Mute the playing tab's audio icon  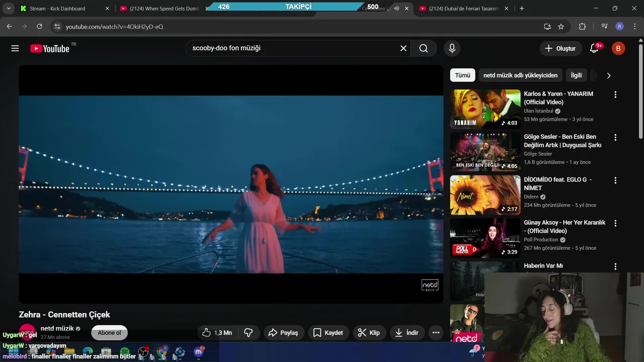pos(396,9)
